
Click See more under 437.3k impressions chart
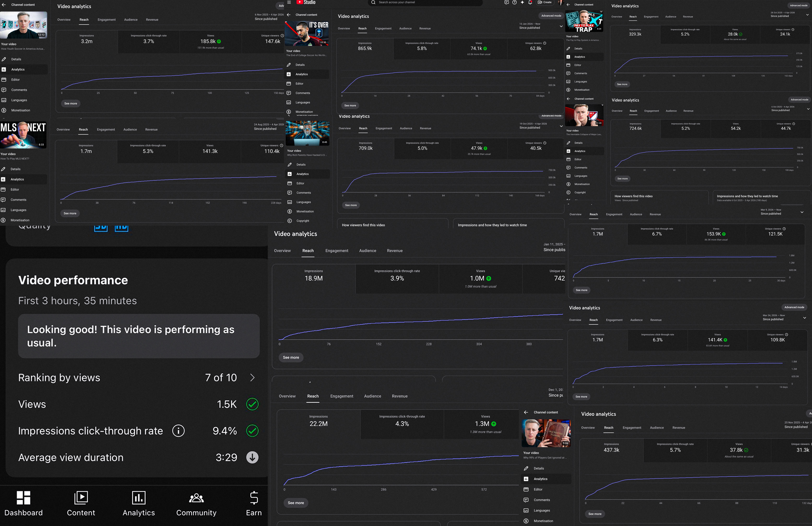595,514
